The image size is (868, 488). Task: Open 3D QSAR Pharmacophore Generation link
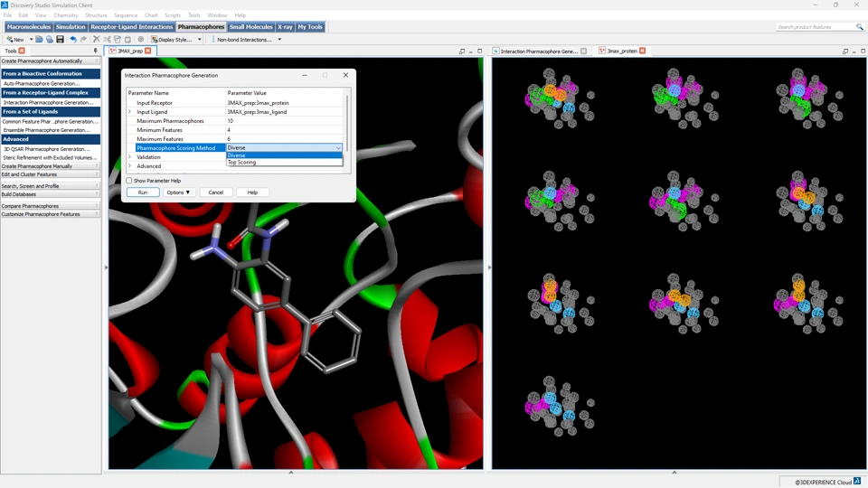(46, 149)
